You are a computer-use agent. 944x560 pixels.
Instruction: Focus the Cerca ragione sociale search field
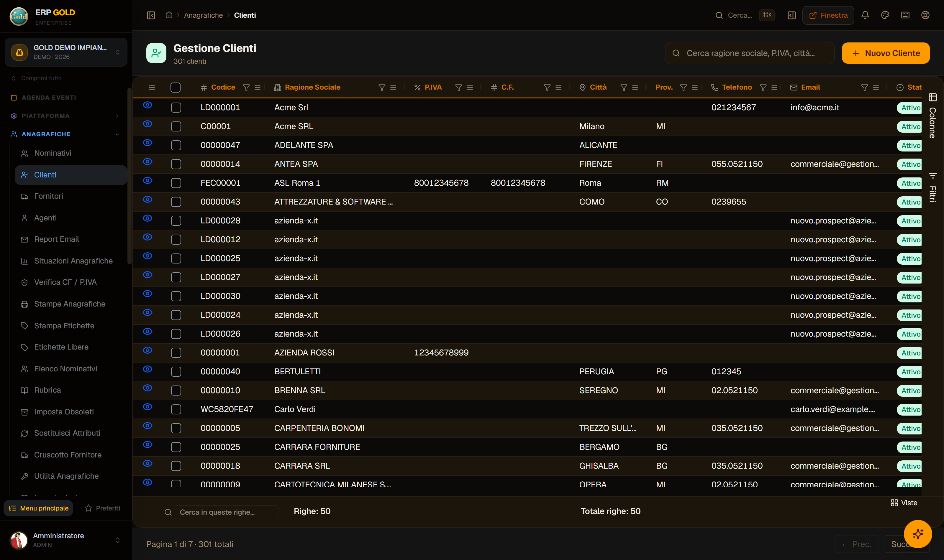point(750,53)
